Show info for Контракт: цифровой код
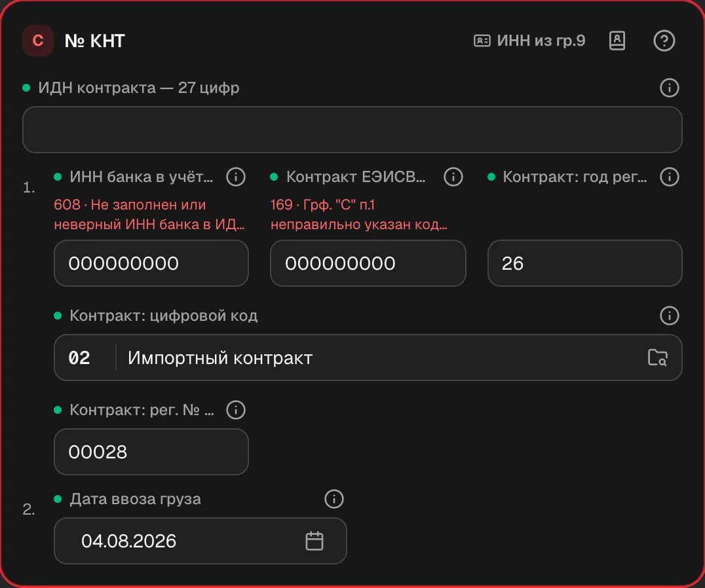 [670, 316]
